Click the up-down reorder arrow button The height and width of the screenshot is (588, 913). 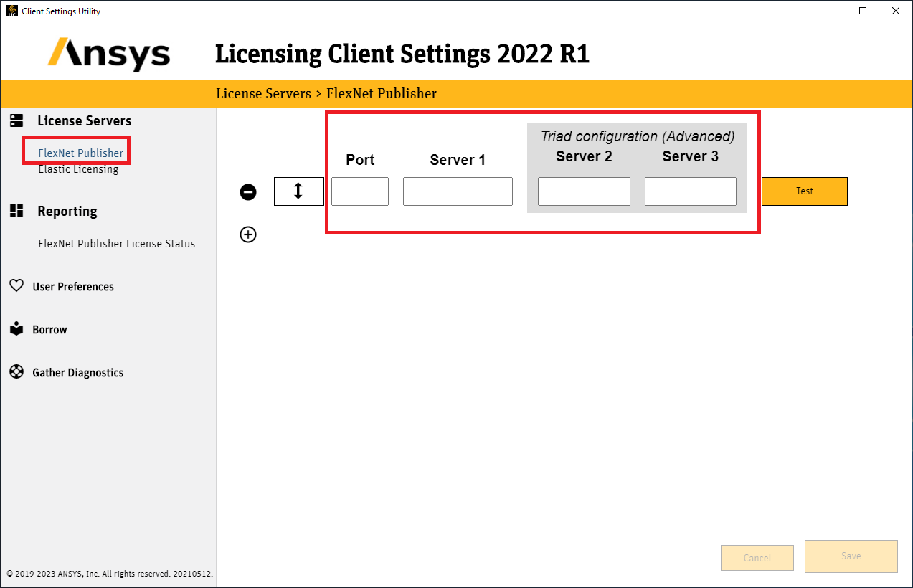tap(299, 191)
